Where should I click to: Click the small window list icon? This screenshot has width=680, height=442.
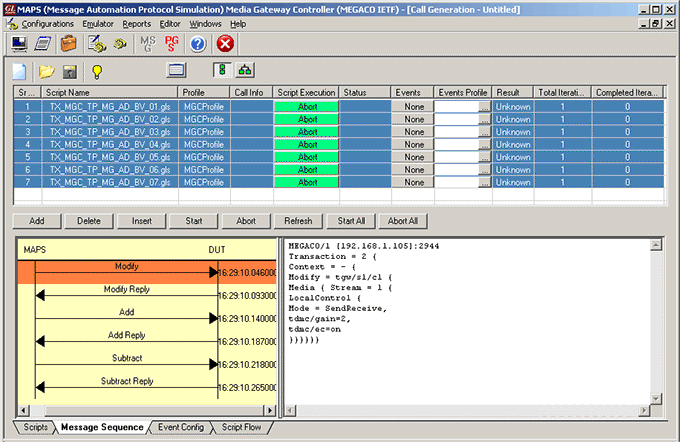coord(177,70)
